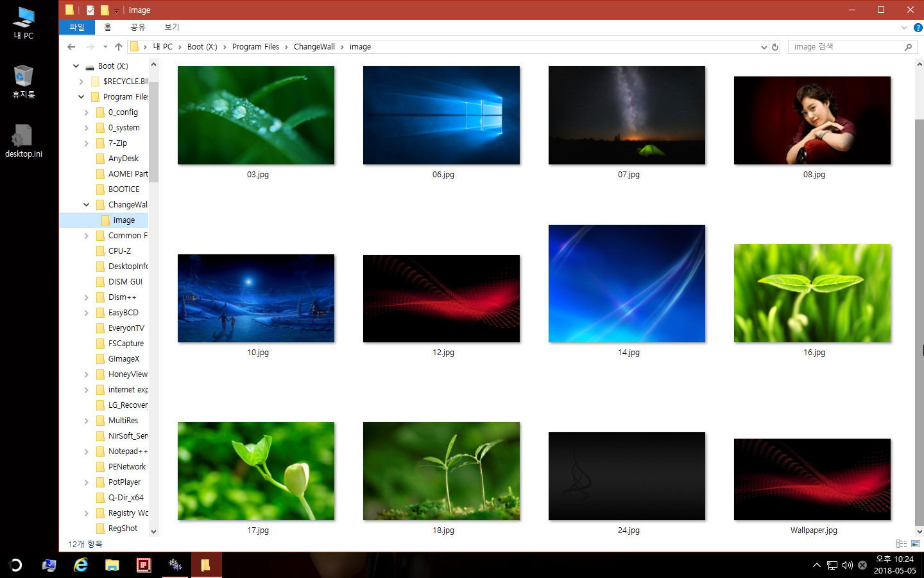Open the 공유 ribbon tab

coord(138,27)
